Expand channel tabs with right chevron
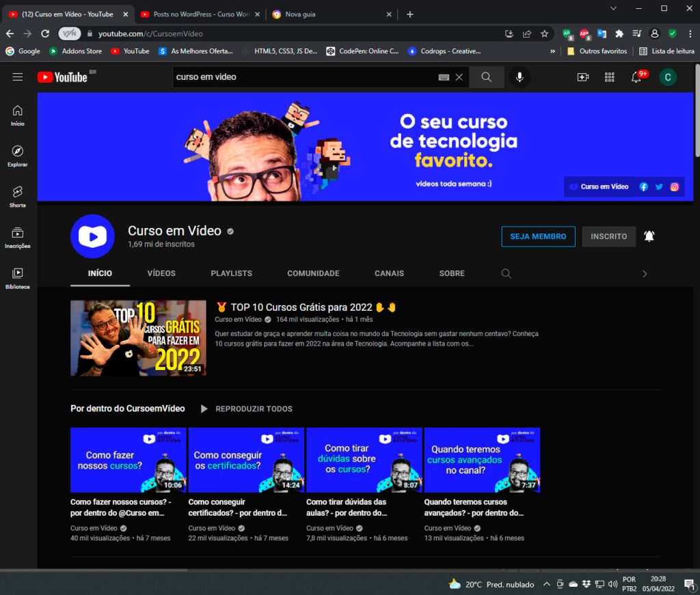Image resolution: width=700 pixels, height=595 pixels. [645, 274]
